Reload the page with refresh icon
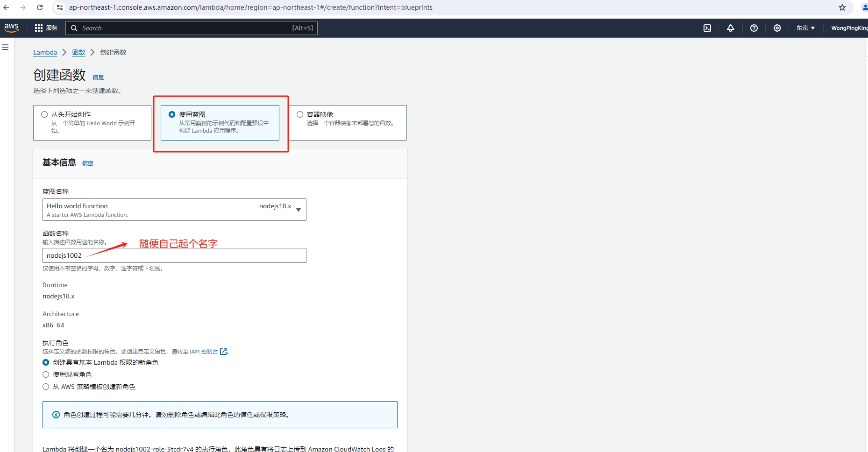Screen dimensions: 868x452 tap(40, 7)
